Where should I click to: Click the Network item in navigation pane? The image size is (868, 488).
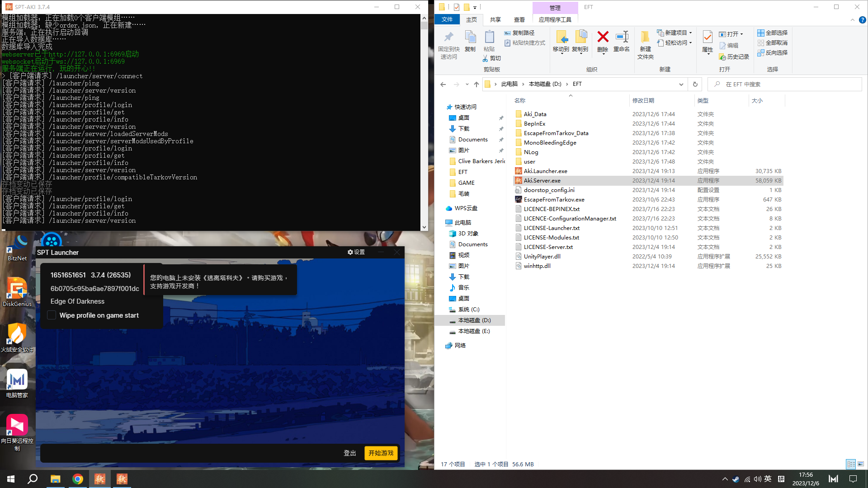point(460,345)
